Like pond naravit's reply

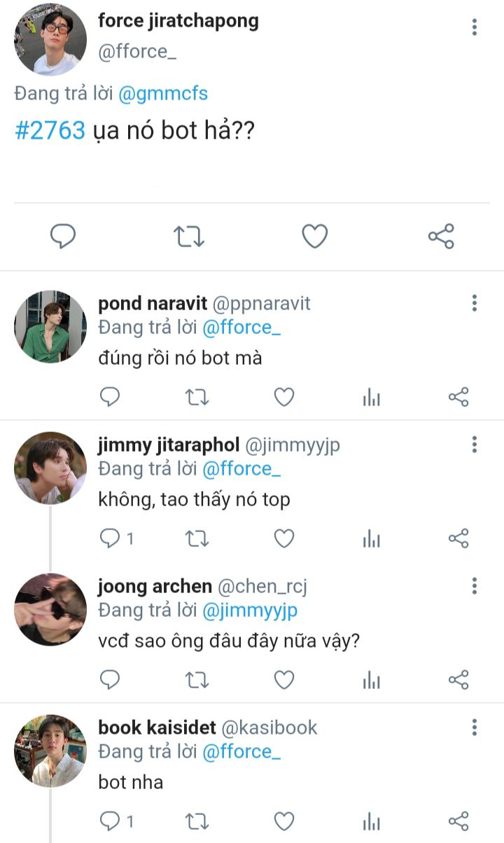pyautogui.click(x=283, y=398)
